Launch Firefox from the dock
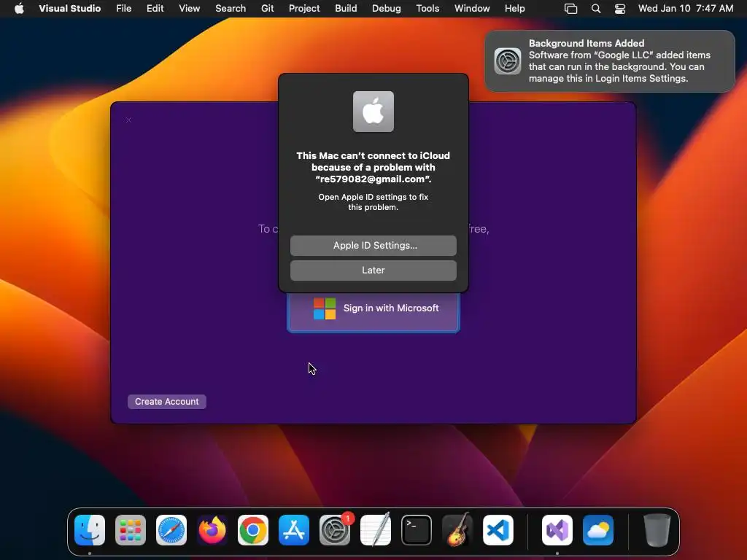Image resolution: width=747 pixels, height=560 pixels. [212, 530]
